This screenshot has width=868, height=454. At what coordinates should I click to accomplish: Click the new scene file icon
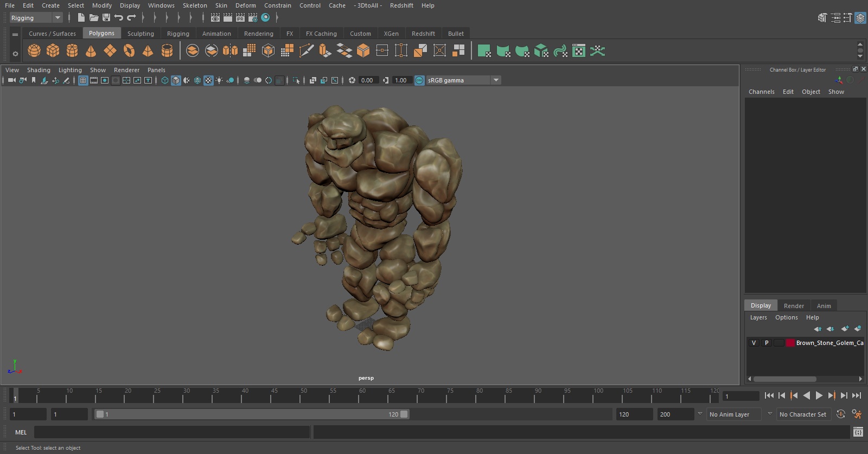81,18
